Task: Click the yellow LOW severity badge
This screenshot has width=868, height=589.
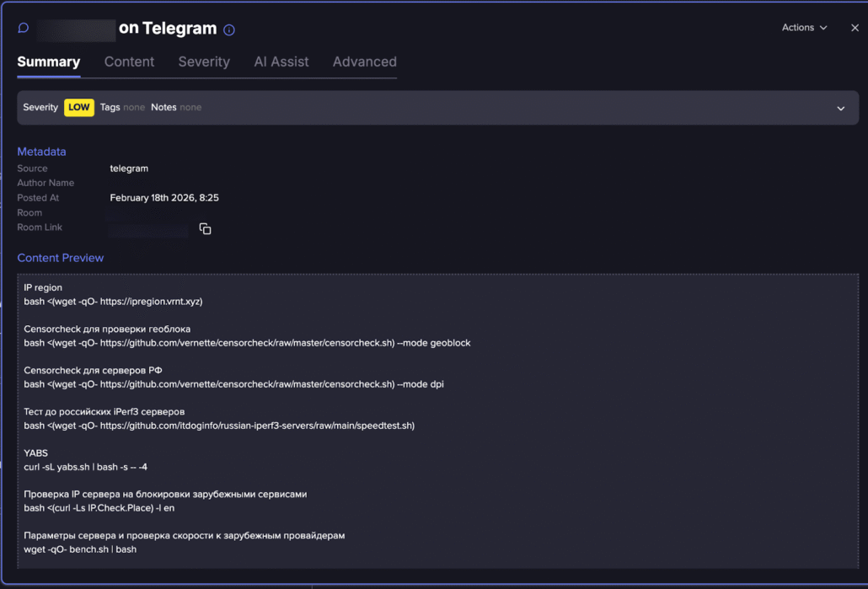Action: (x=79, y=107)
